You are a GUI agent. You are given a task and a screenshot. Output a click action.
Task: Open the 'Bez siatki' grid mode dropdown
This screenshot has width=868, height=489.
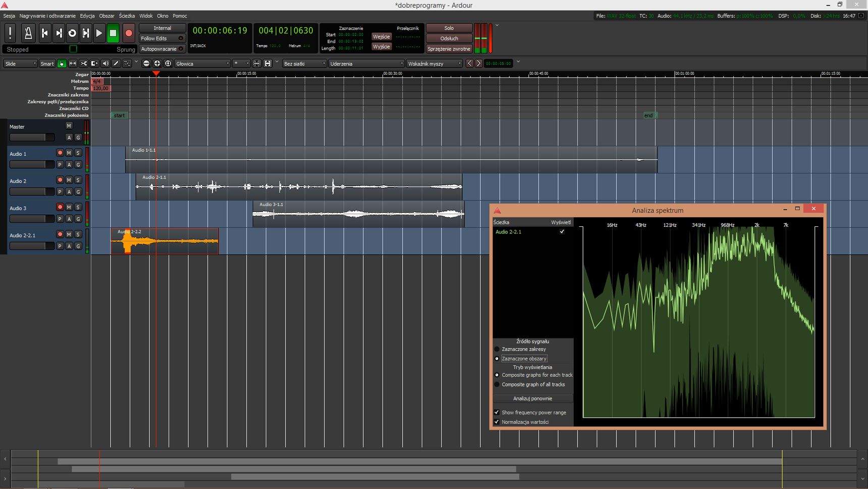(305, 64)
